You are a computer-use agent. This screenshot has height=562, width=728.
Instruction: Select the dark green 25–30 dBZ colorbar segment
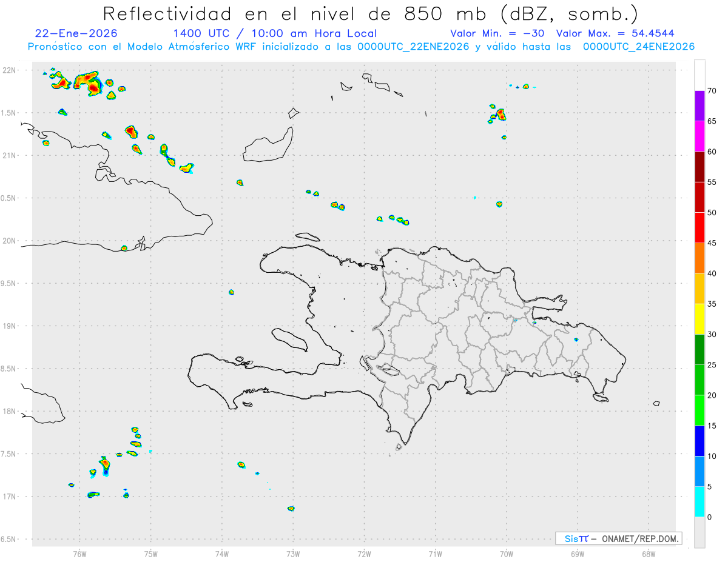[x=699, y=350]
